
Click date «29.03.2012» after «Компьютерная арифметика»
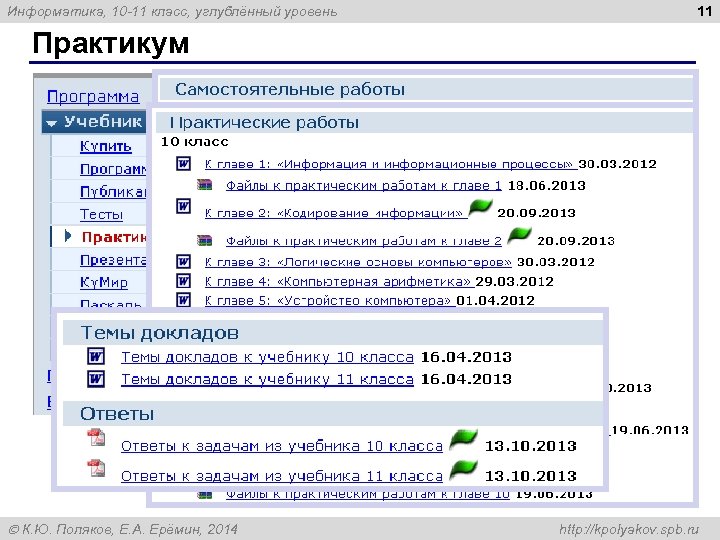[514, 281]
